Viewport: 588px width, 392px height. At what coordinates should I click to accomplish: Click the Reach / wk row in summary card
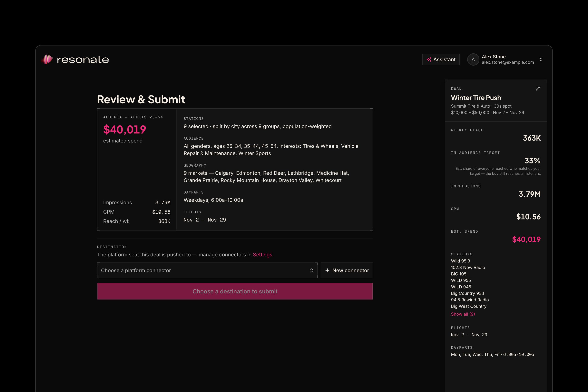[137, 221]
